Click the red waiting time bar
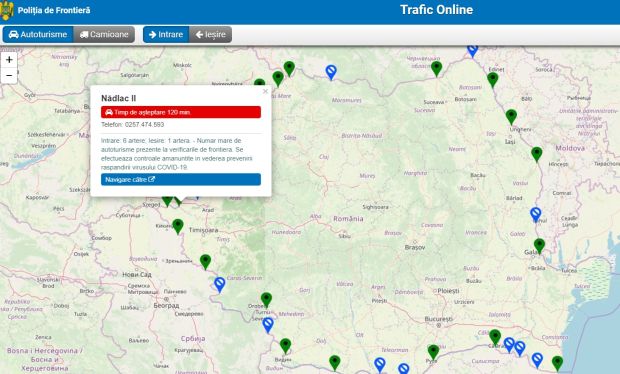The height and width of the screenshot is (374, 620). pyautogui.click(x=181, y=112)
